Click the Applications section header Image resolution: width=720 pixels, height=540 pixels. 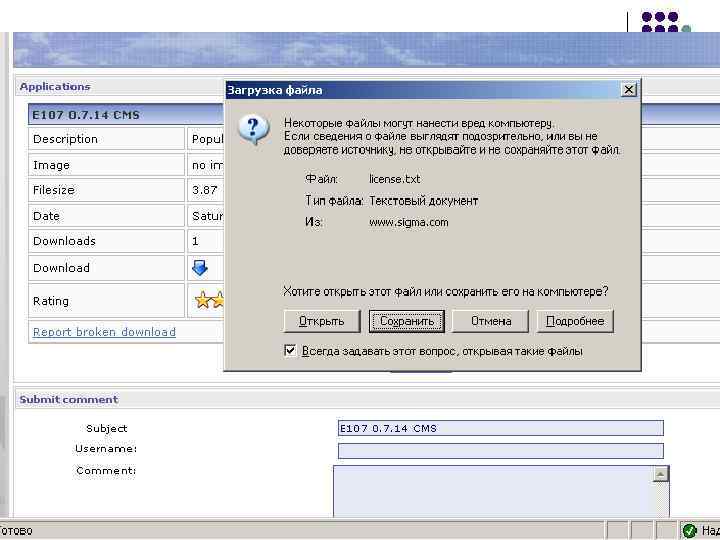point(55,86)
